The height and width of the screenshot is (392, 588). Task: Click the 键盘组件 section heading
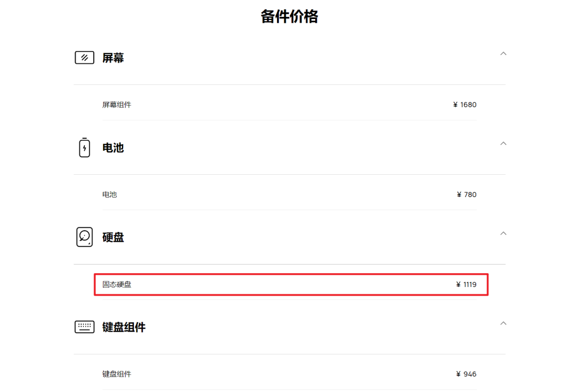[124, 327]
